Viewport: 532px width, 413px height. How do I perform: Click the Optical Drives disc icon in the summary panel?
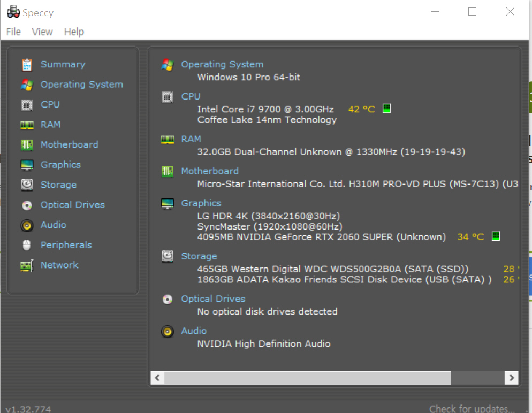[168, 299]
